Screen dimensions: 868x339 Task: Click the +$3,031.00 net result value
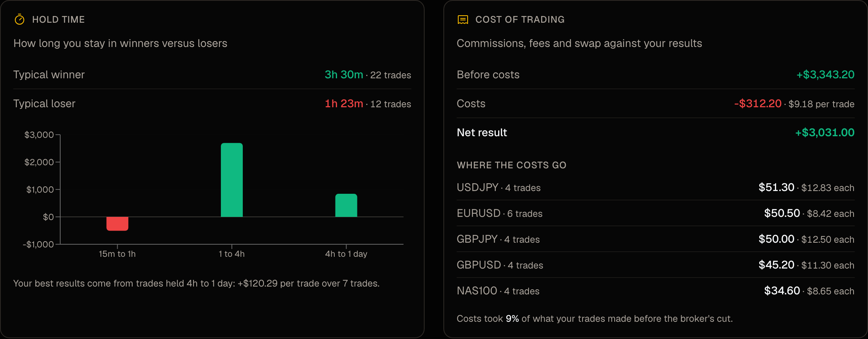click(x=825, y=132)
